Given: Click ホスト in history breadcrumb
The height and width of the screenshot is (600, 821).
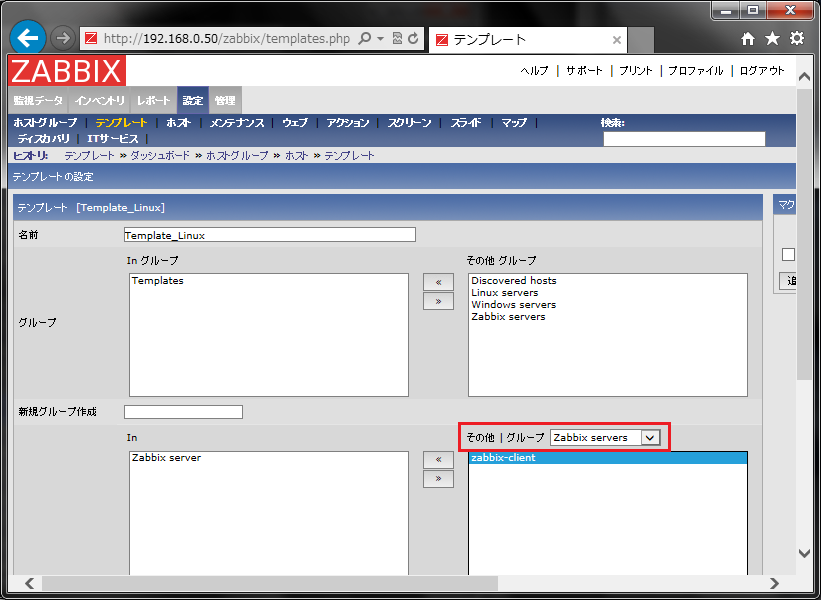Looking at the screenshot, I should click(x=296, y=155).
